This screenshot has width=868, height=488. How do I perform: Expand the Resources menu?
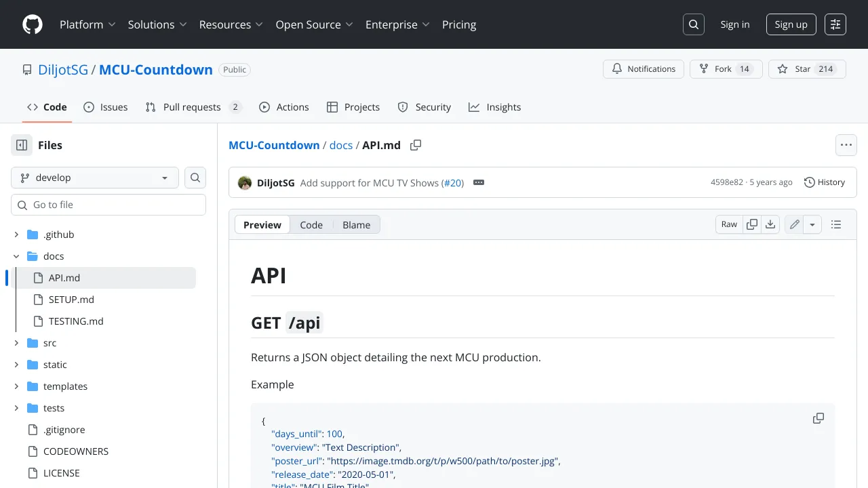coord(231,24)
